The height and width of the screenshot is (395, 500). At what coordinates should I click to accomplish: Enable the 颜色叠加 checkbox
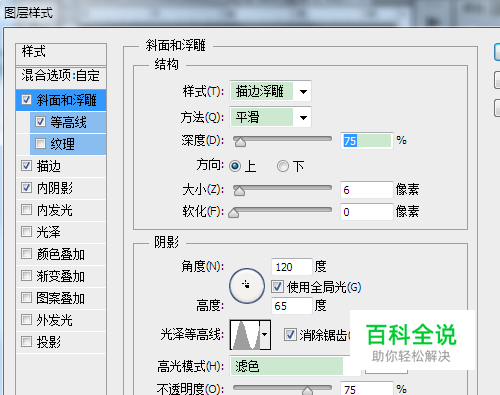pyautogui.click(x=26, y=254)
